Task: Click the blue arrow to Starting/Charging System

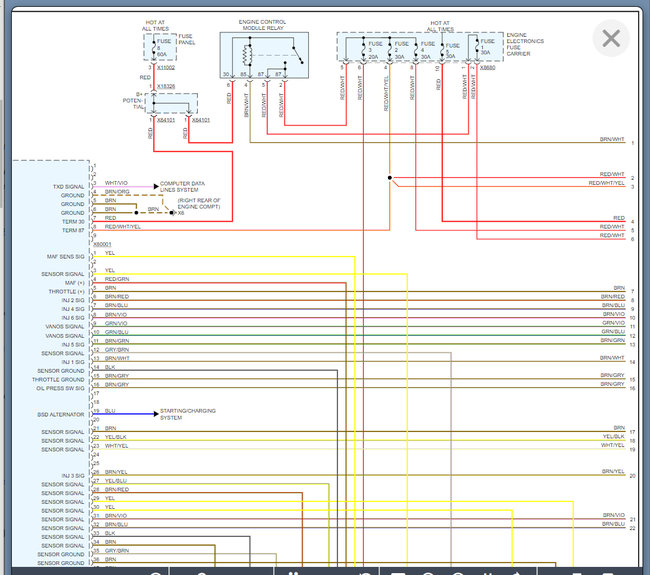Action: tap(154, 412)
